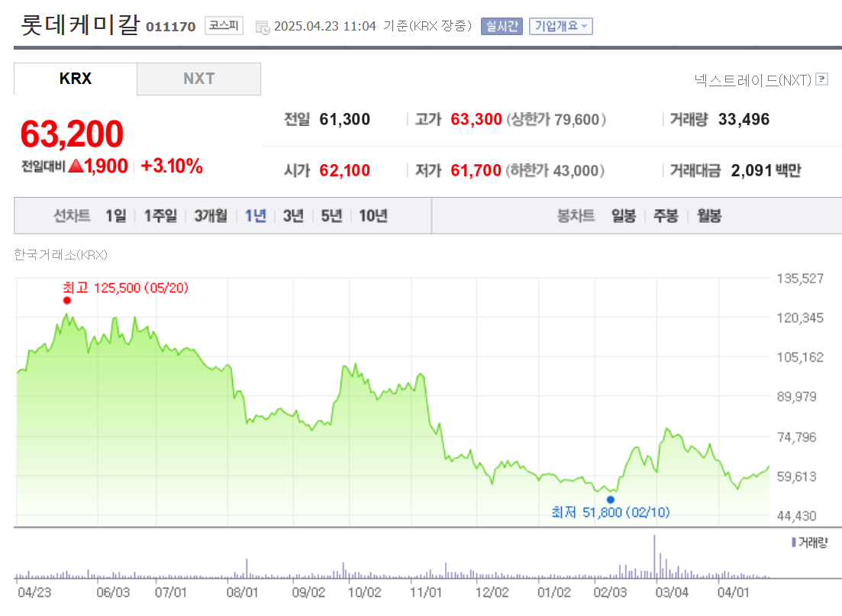Show the 3개월 chart
This screenshot has height=616, width=842.
tap(211, 216)
